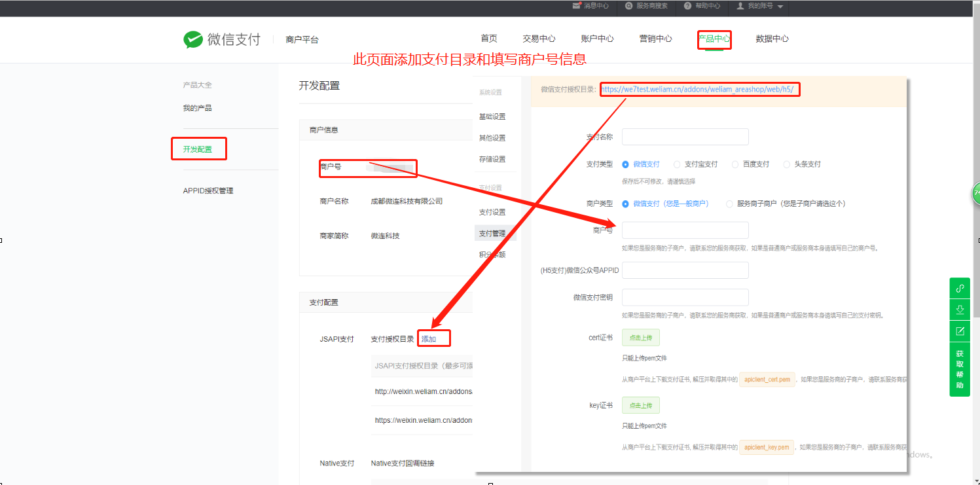This screenshot has height=485, width=980.
Task: Focus the 支付名称 input field
Action: [685, 137]
